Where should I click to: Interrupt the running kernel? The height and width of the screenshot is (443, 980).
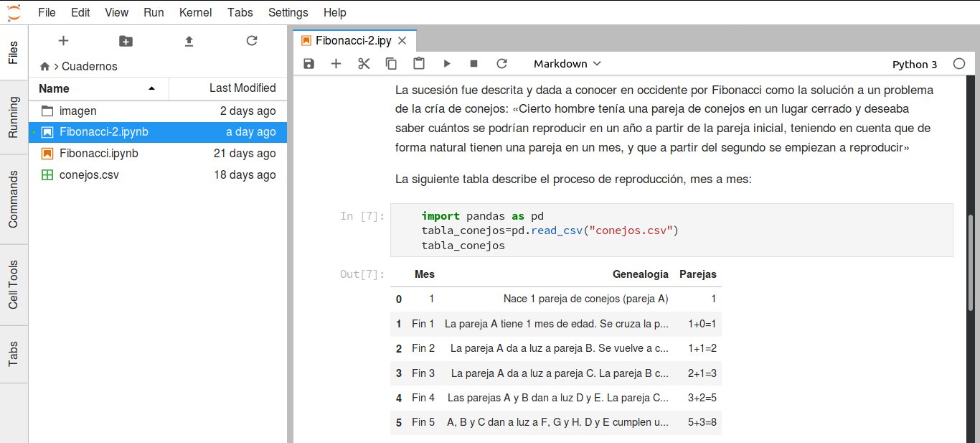pyautogui.click(x=473, y=63)
